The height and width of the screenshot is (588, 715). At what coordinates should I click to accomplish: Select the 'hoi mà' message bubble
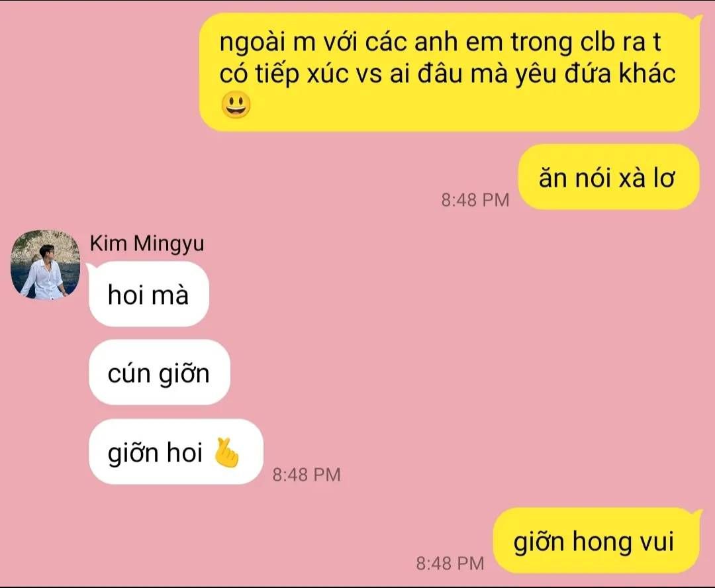tap(149, 294)
